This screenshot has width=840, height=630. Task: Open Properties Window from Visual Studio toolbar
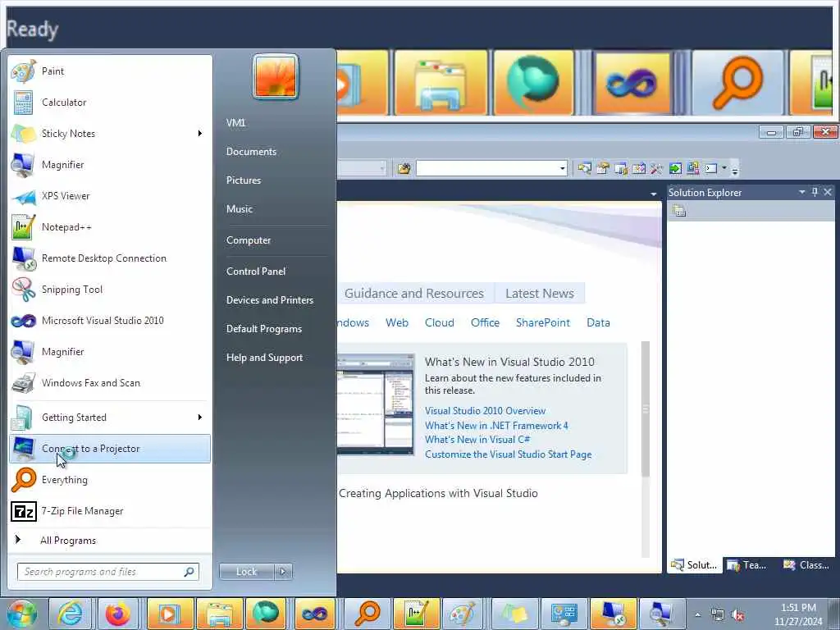(603, 169)
